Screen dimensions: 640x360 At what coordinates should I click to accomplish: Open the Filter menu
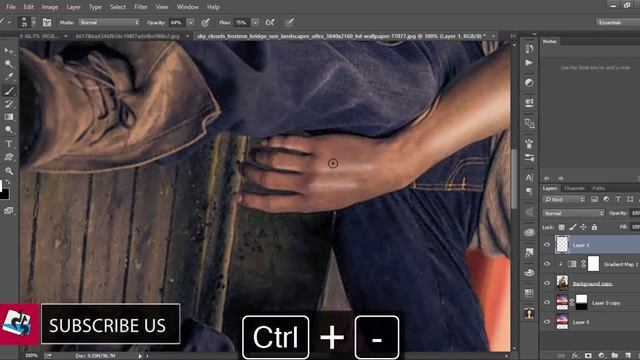[x=141, y=7]
